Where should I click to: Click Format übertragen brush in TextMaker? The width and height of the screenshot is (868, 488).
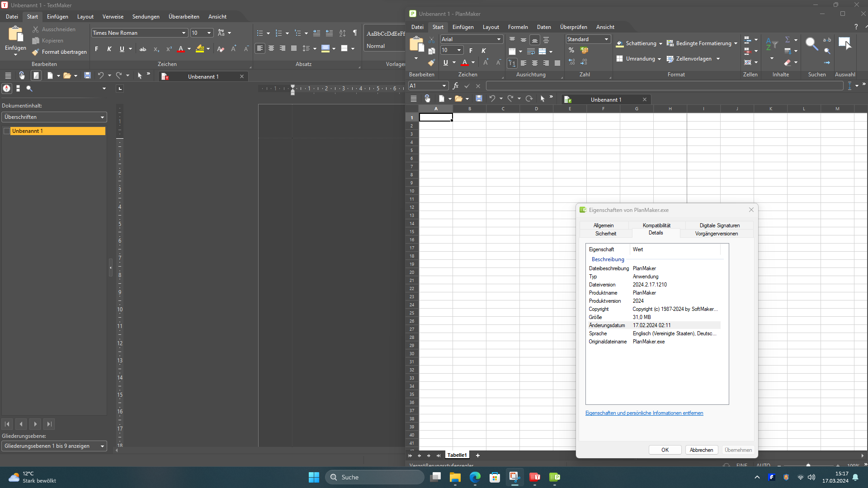[59, 52]
